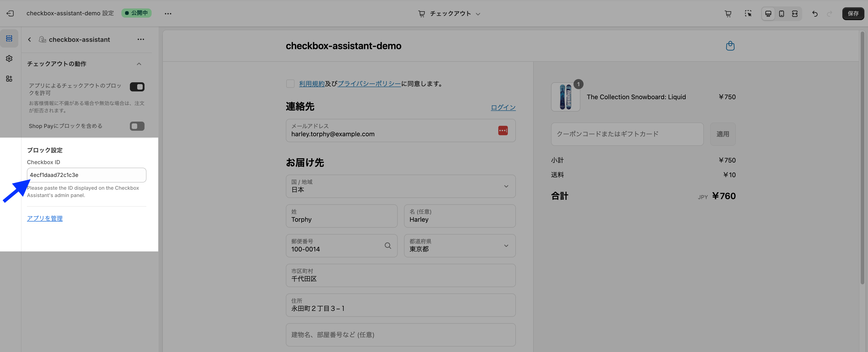Click the shopping bag cart icon
868x352 pixels.
pyautogui.click(x=730, y=46)
